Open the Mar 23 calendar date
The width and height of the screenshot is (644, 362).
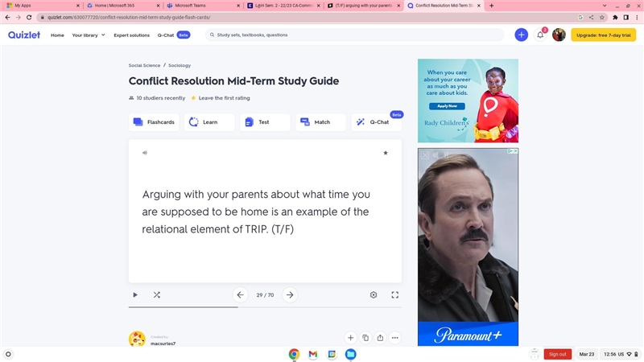pos(587,354)
